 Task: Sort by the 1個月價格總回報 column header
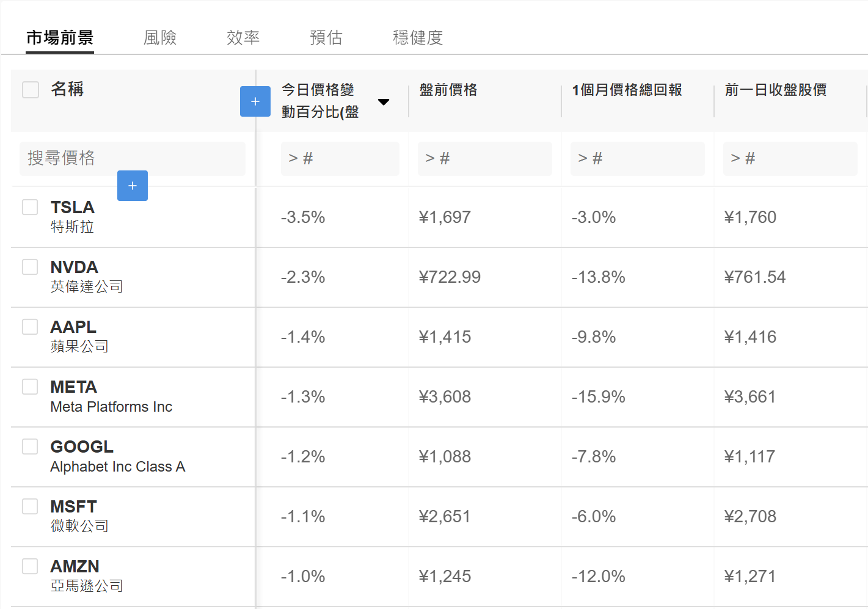627,90
